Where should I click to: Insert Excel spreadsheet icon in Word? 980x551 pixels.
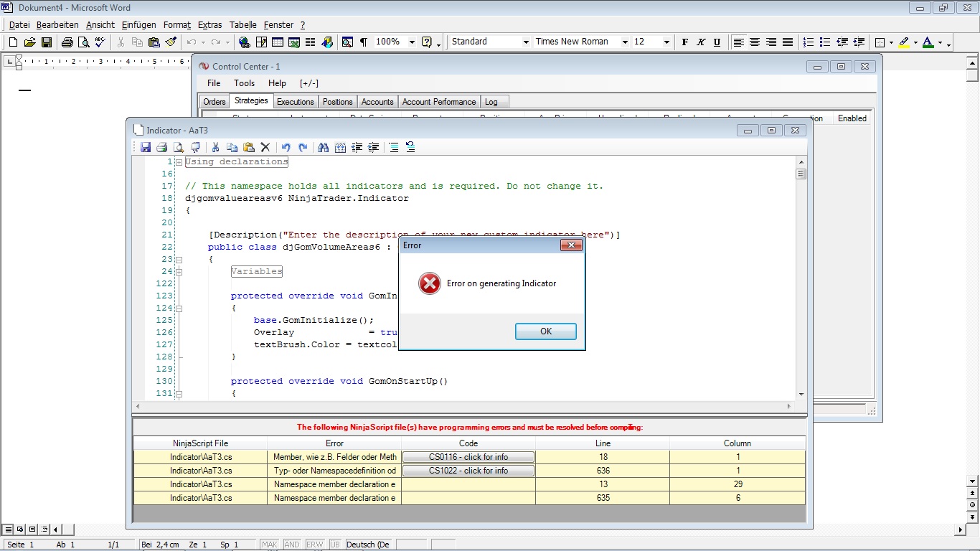click(294, 42)
